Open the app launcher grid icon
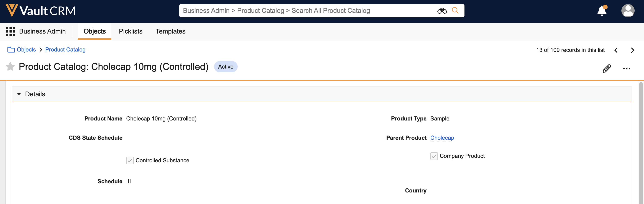Viewport: 644px width, 204px height. (10, 31)
